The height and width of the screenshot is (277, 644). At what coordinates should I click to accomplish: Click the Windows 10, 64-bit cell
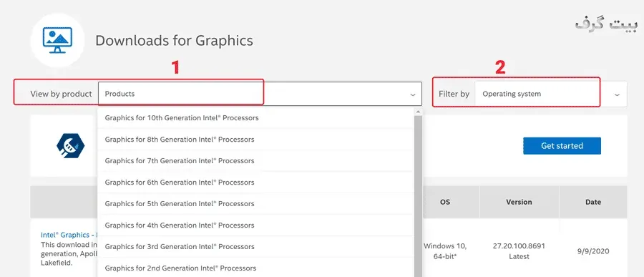[x=445, y=251]
